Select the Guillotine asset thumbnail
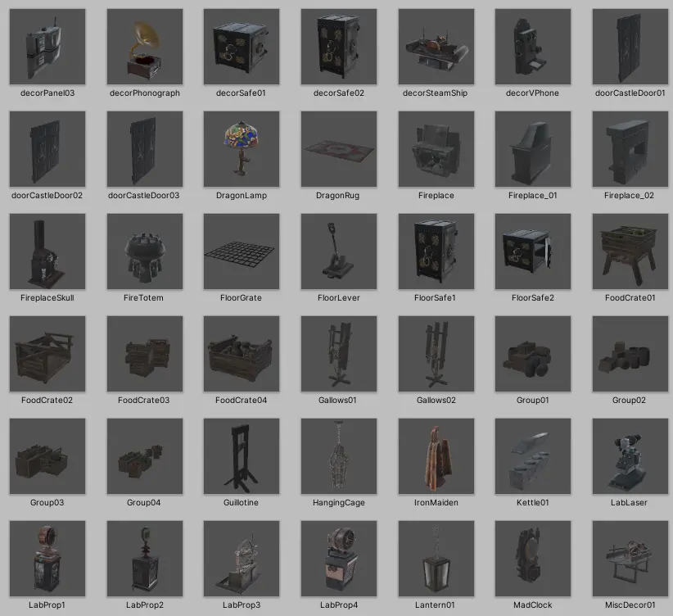The width and height of the screenshot is (673, 616). click(x=242, y=456)
